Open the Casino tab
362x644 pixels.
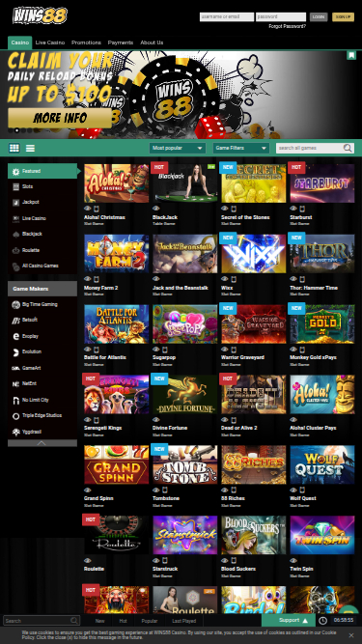click(19, 42)
